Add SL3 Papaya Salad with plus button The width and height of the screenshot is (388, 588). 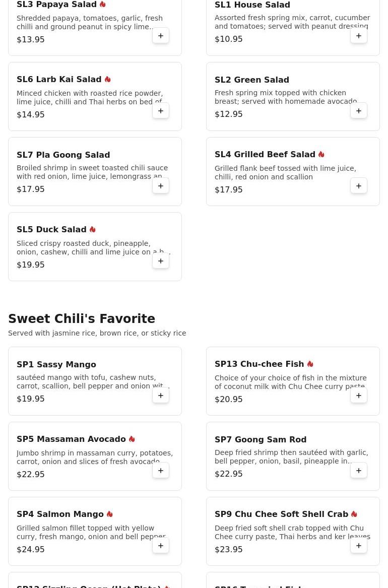(x=160, y=36)
